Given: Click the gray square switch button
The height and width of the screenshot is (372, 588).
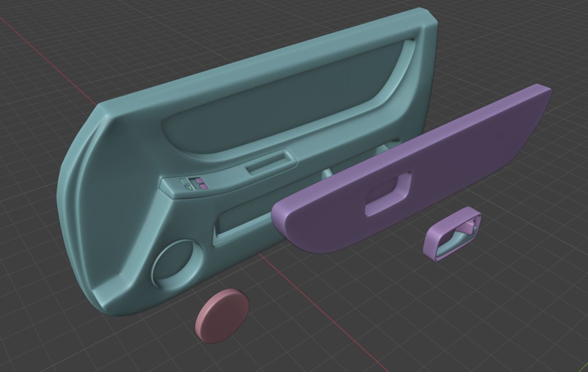Looking at the screenshot, I should coord(183,181).
